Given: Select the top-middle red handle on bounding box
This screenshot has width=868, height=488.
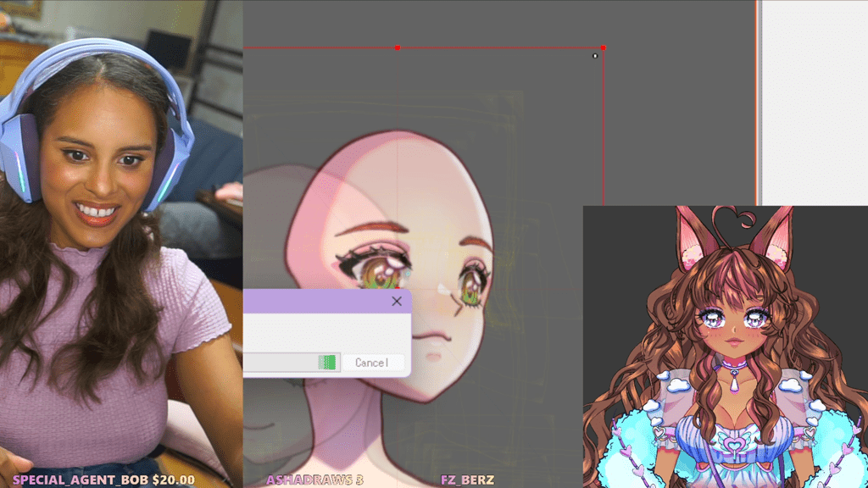Looking at the screenshot, I should (398, 48).
